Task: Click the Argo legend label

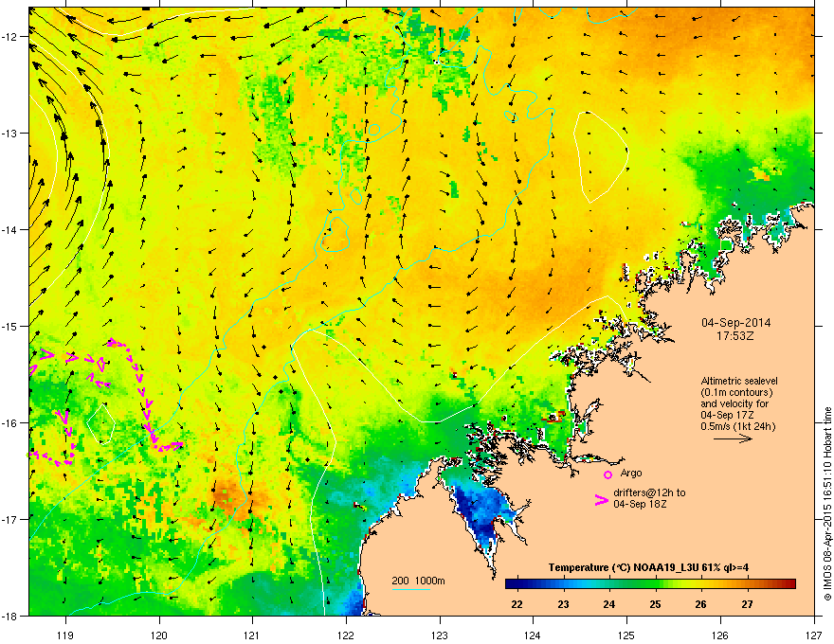Action: [x=631, y=473]
